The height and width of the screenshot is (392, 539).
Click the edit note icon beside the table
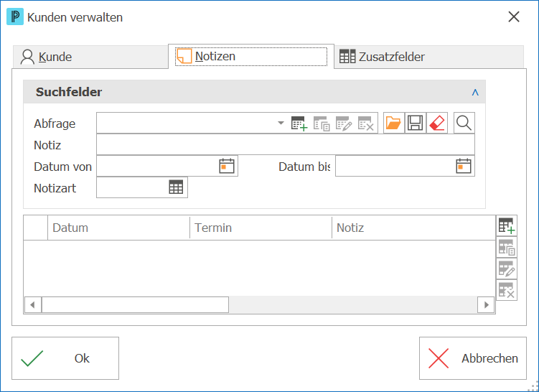[x=507, y=269]
